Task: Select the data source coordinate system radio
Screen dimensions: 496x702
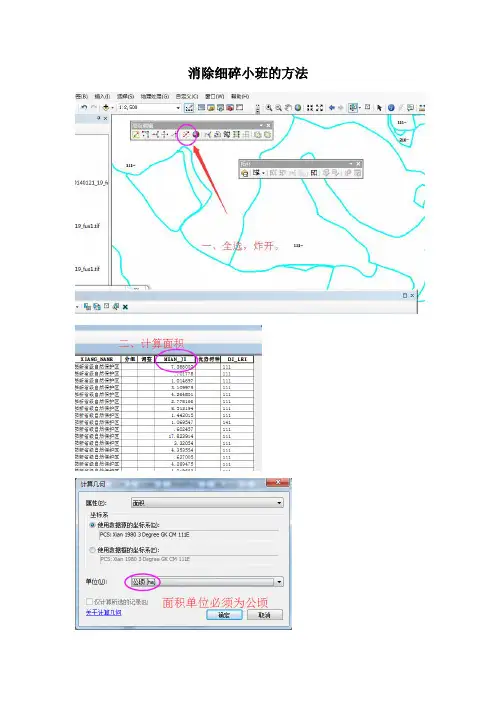Action: pyautogui.click(x=93, y=525)
